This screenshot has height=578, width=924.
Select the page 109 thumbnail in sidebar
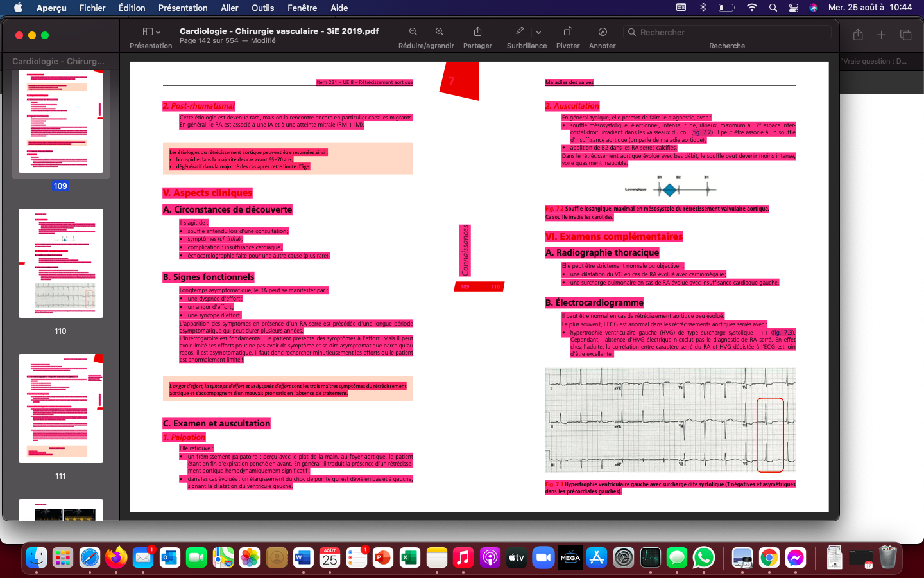click(x=61, y=121)
